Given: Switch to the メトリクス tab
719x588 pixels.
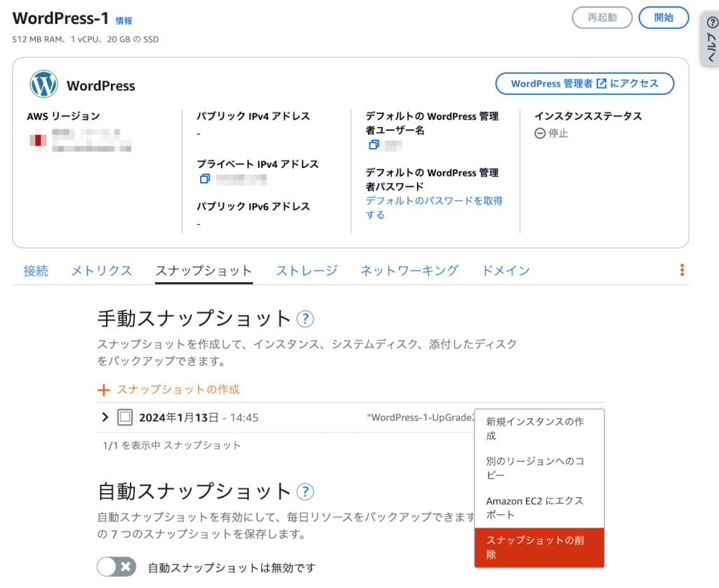Looking at the screenshot, I should coord(102,270).
